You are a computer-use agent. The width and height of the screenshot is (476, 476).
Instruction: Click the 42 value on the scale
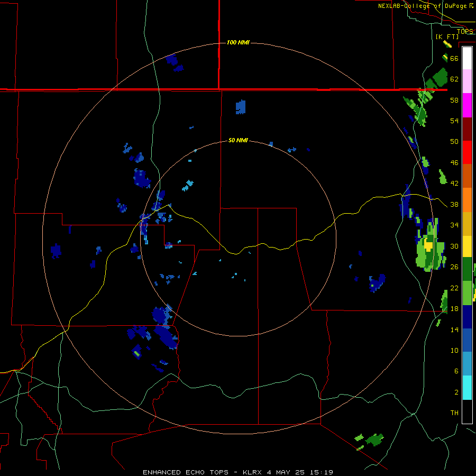454,184
